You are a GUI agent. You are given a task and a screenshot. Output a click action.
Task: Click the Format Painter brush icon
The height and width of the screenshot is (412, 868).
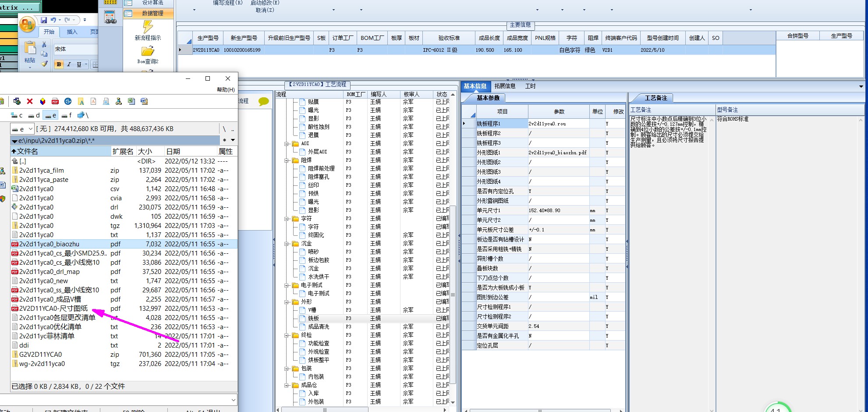[x=44, y=64]
